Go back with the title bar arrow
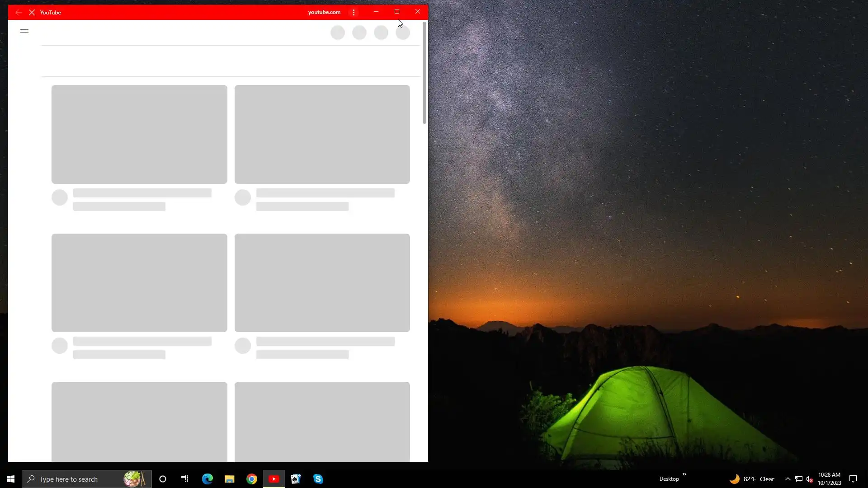 click(18, 13)
